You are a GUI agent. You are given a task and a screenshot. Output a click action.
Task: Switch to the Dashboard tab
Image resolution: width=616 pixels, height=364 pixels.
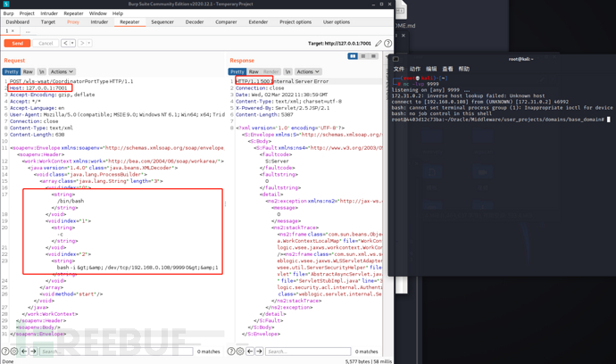18,22
